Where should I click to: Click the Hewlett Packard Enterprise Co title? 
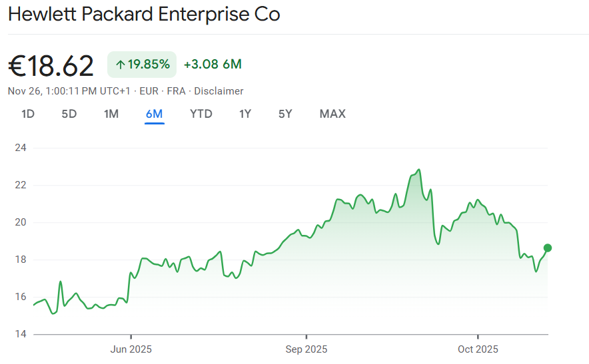144,15
